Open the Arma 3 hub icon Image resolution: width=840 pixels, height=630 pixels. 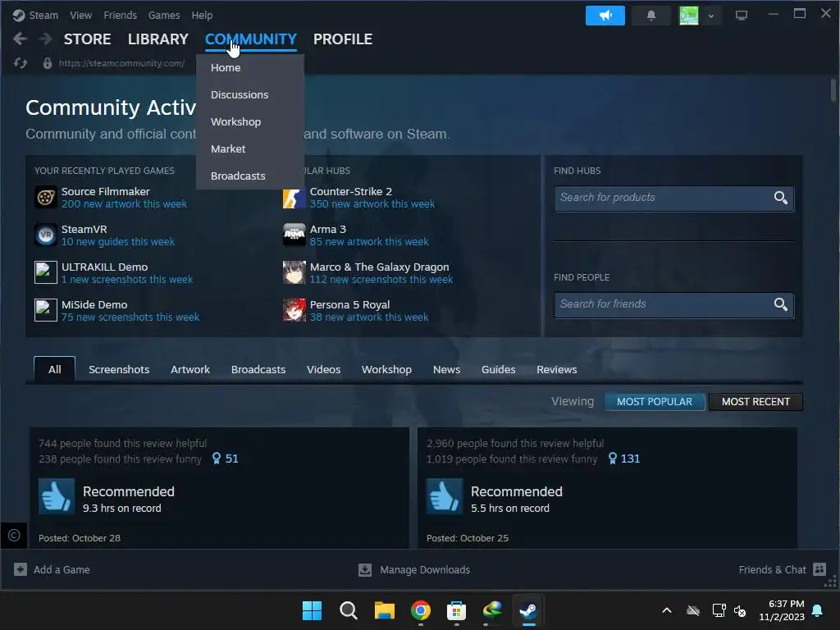294,235
